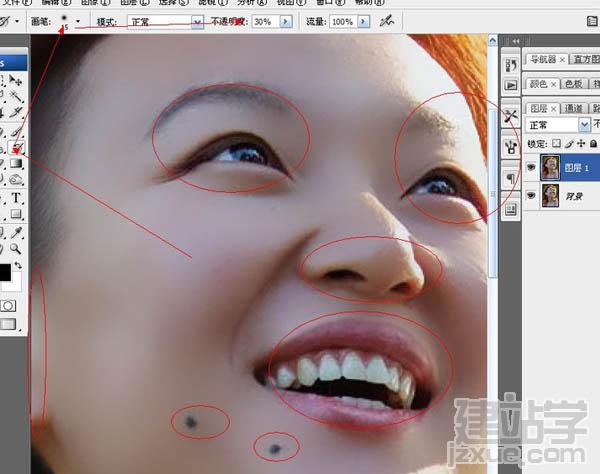
Task: Click the background color white swatch
Action: click(x=14, y=284)
